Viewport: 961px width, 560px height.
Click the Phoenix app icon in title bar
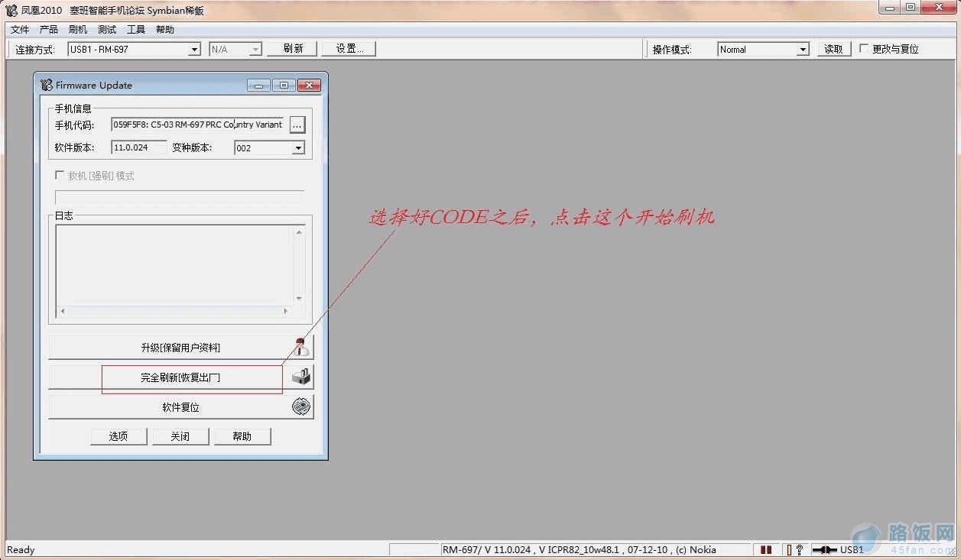coord(11,10)
